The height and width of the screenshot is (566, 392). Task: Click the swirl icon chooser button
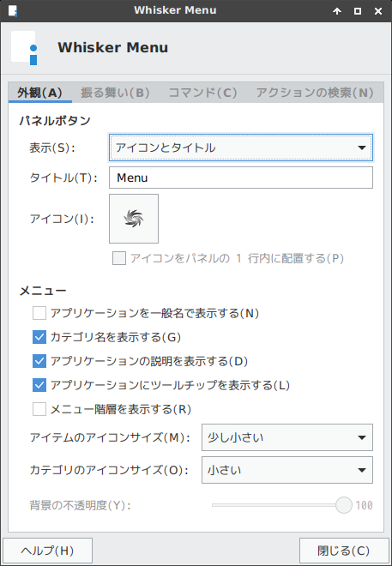[134, 219]
